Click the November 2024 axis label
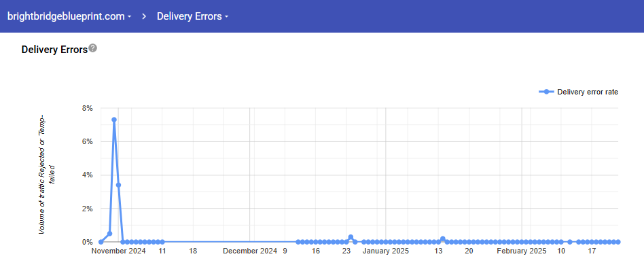The width and height of the screenshot is (644, 265). click(x=119, y=251)
